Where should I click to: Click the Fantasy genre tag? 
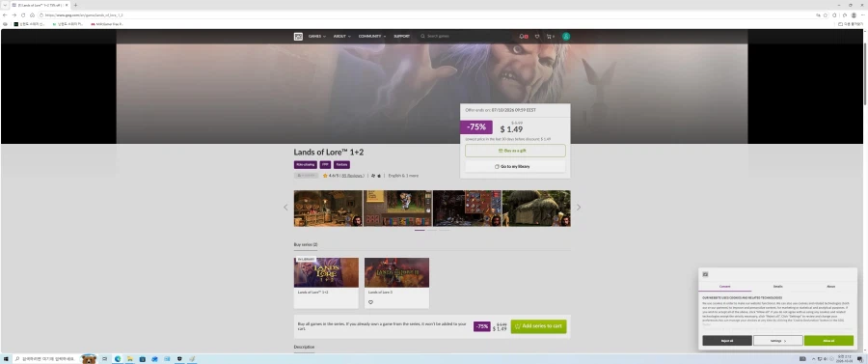[341, 164]
